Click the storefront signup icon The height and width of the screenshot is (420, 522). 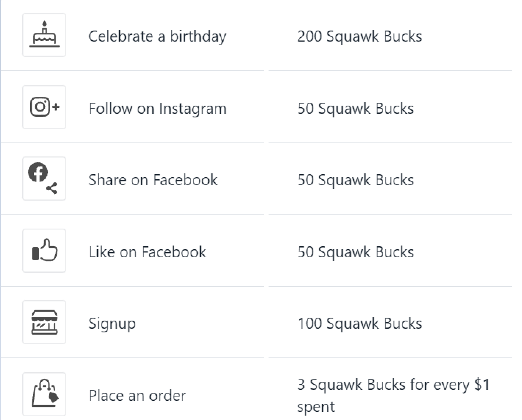click(44, 322)
